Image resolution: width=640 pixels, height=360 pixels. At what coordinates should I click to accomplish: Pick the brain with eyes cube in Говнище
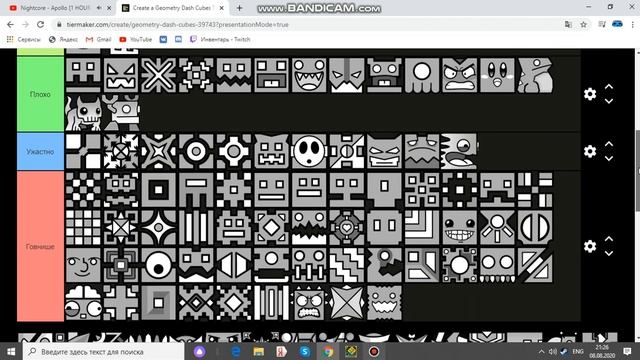(83, 302)
